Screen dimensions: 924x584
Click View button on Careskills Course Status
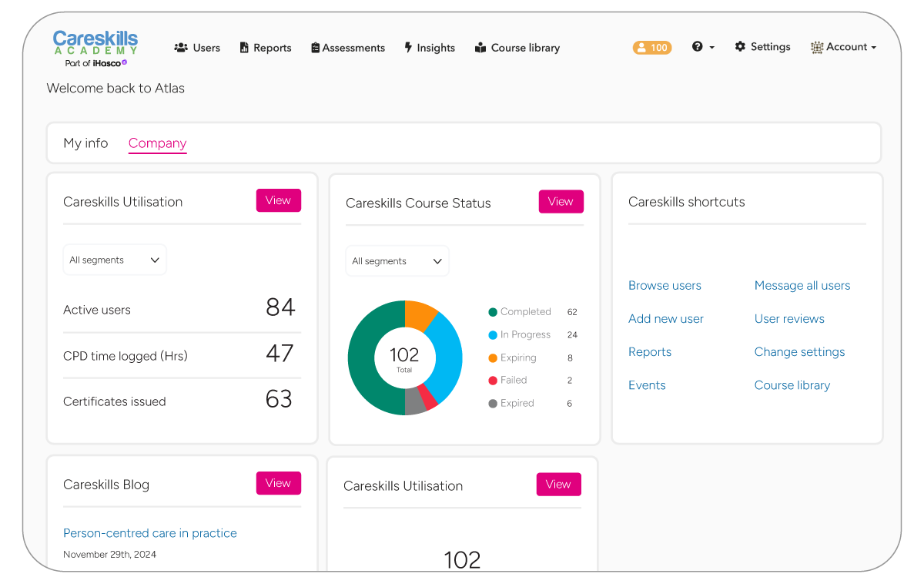coord(561,202)
